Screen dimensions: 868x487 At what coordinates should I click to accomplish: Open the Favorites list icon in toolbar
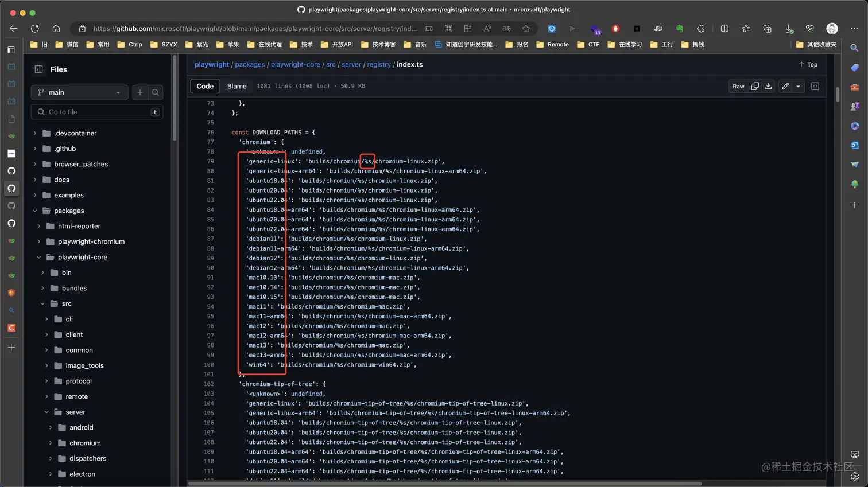[746, 28]
